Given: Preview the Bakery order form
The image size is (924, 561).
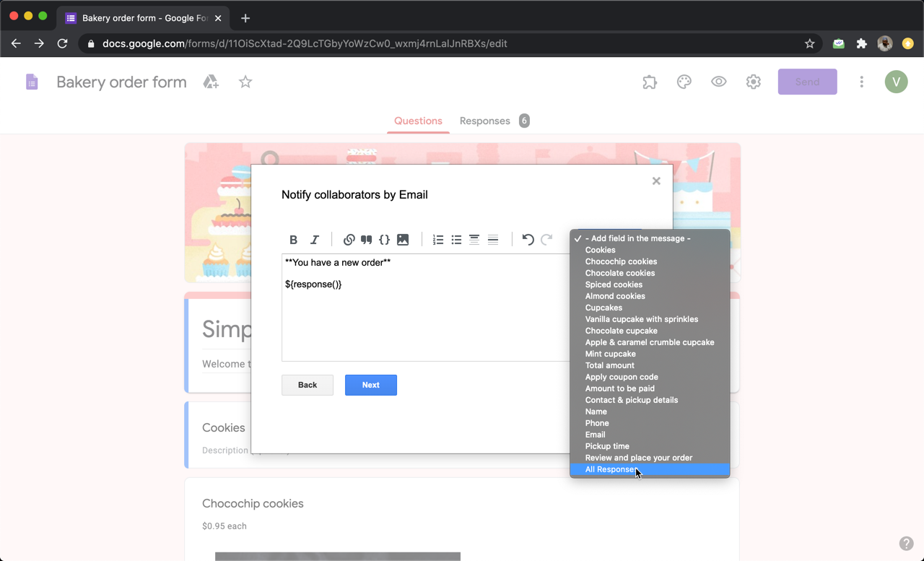Looking at the screenshot, I should [x=718, y=82].
